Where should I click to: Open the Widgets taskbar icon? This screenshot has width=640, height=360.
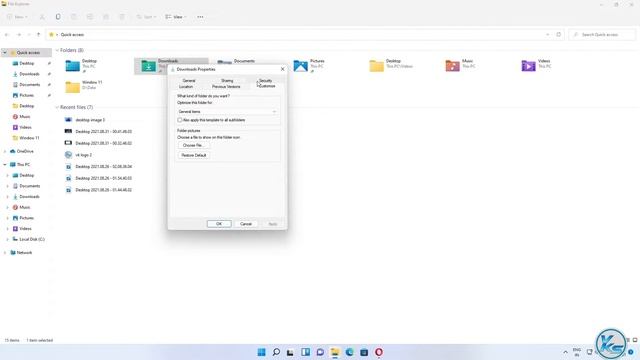(305, 352)
